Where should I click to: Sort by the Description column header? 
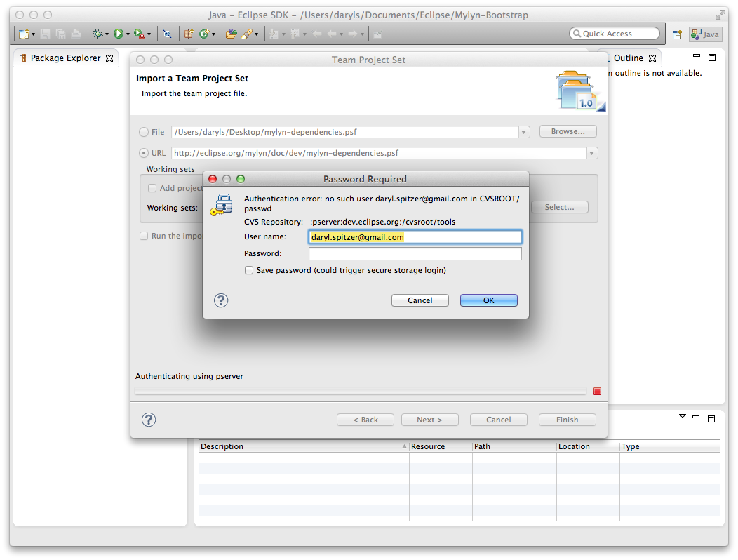point(304,446)
